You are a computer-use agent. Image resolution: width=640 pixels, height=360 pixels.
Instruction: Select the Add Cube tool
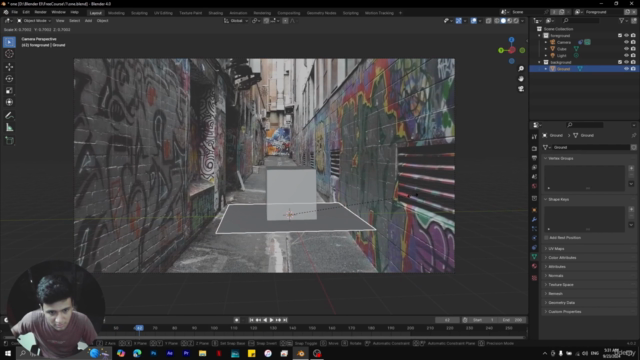(9, 141)
